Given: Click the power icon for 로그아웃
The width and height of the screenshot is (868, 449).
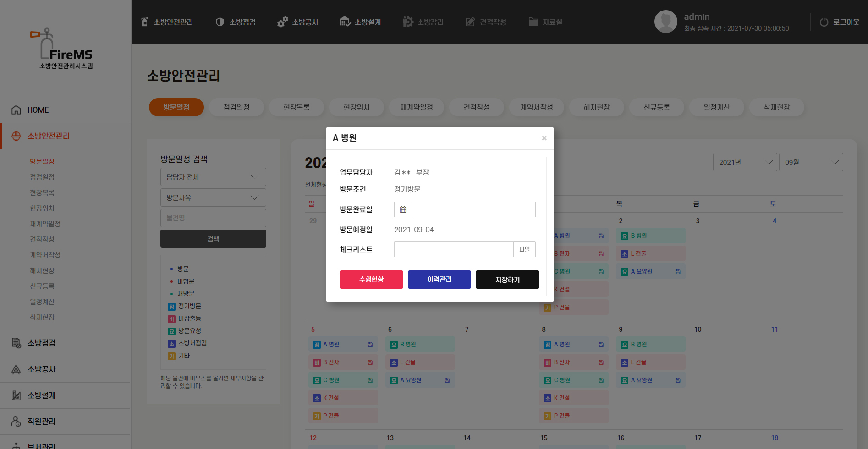Looking at the screenshot, I should (824, 22).
